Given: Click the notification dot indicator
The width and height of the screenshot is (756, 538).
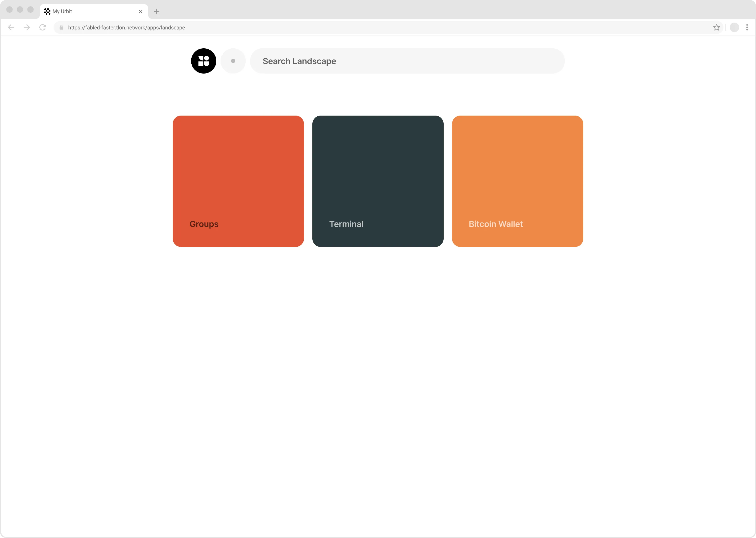Looking at the screenshot, I should [x=233, y=61].
